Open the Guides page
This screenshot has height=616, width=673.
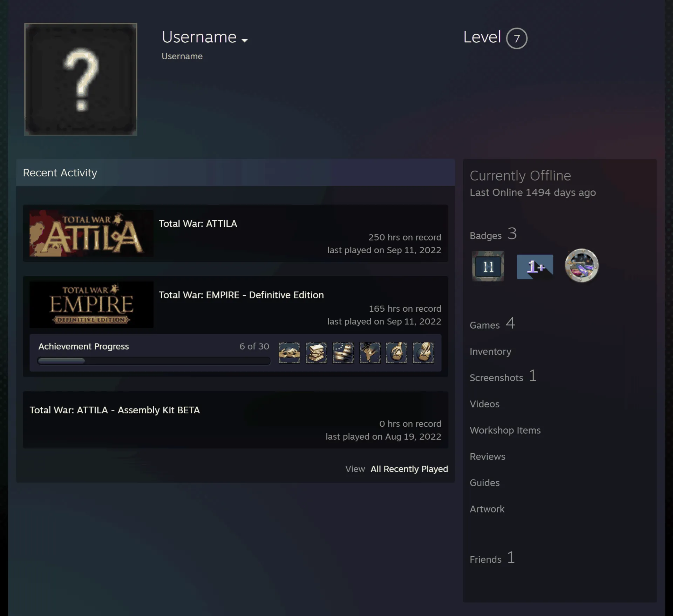click(x=484, y=483)
